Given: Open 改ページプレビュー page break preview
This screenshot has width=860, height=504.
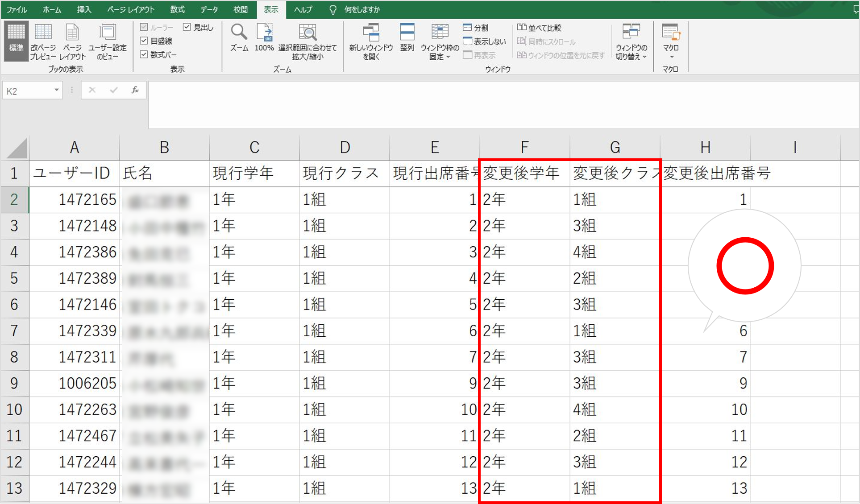Looking at the screenshot, I should (43, 40).
